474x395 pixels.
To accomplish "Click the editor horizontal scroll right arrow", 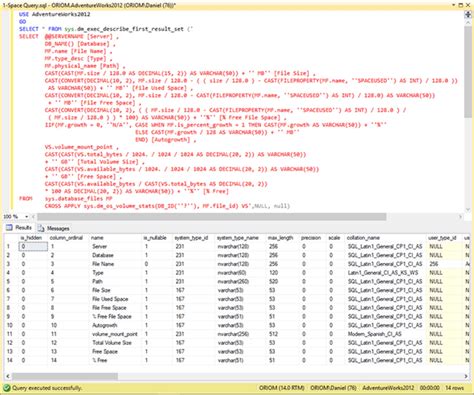I will [x=460, y=217].
